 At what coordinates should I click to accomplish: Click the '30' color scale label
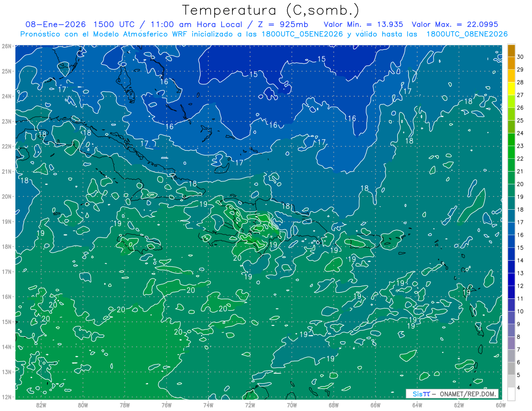coord(520,57)
